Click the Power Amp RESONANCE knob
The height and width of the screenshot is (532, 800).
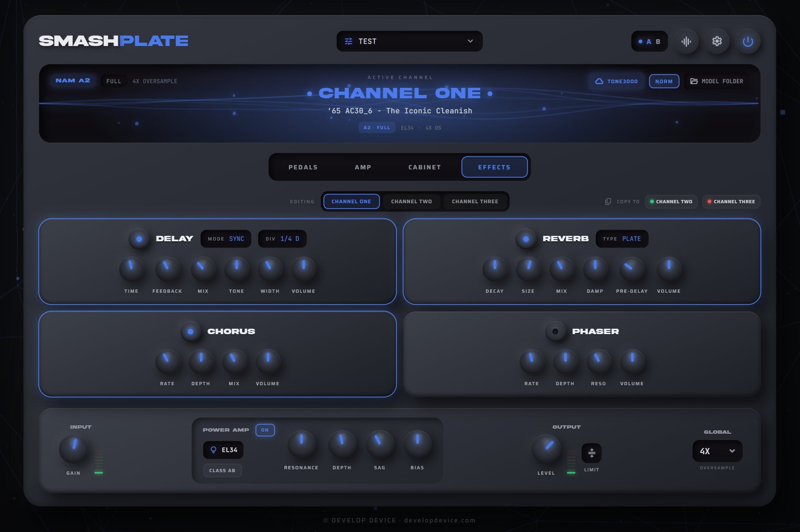pyautogui.click(x=301, y=444)
